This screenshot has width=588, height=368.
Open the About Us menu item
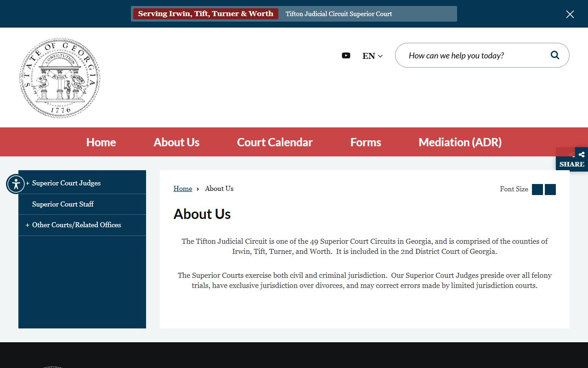tap(176, 142)
